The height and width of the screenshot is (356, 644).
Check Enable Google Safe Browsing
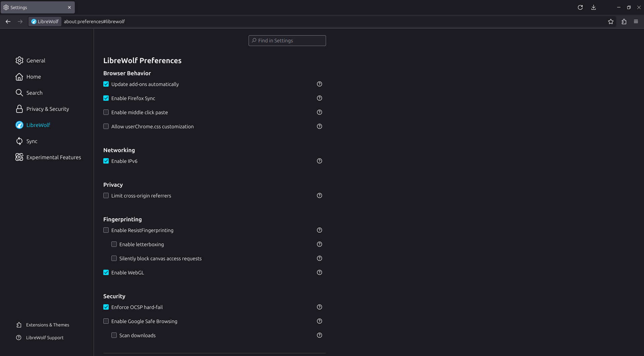click(x=106, y=321)
